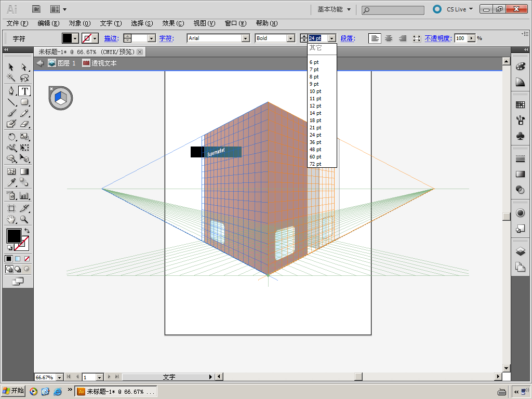Pick the Eyedropper tool

[x=11, y=182]
